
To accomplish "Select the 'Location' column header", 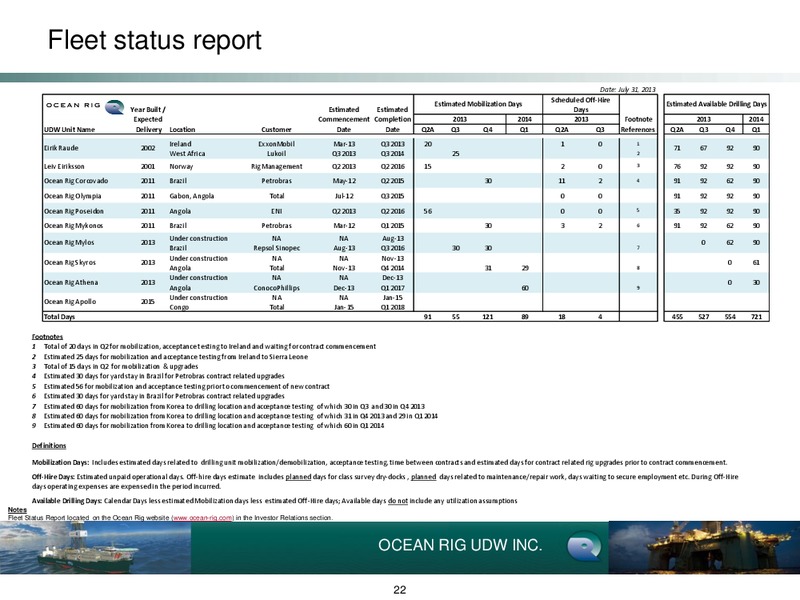I will click(x=182, y=130).
